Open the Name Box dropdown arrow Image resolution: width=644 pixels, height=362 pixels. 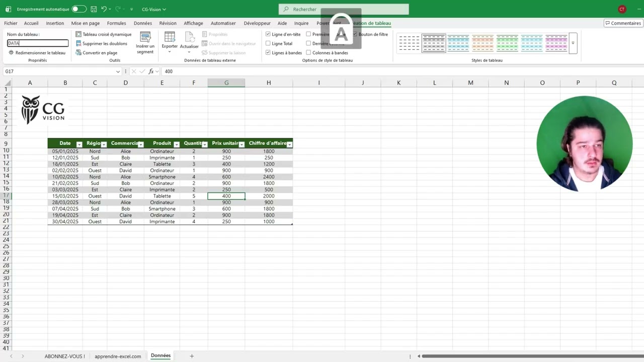(x=118, y=71)
